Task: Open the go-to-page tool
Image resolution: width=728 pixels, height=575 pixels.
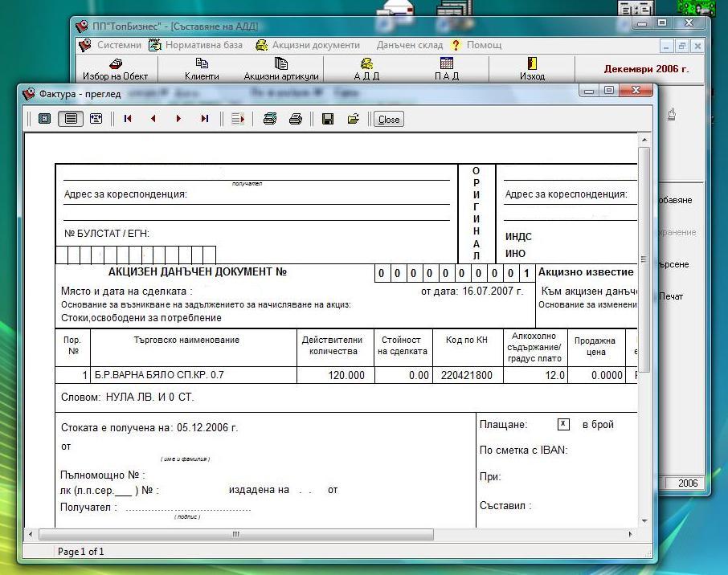Action: [238, 119]
